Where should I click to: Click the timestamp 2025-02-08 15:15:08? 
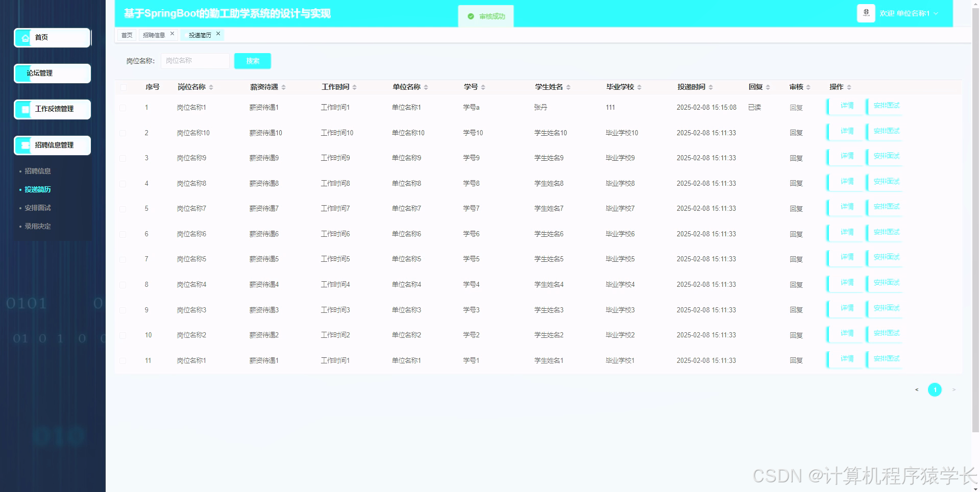[x=706, y=107]
